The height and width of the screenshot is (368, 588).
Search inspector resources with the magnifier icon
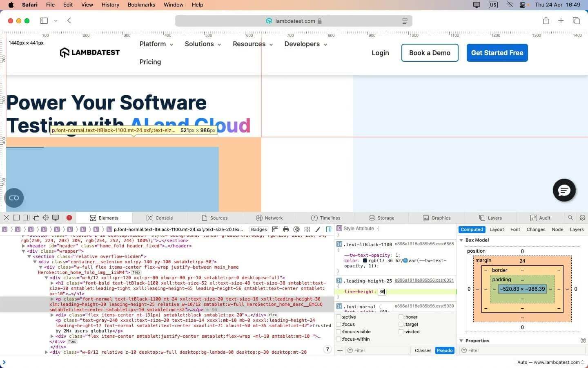pyautogui.click(x=570, y=218)
